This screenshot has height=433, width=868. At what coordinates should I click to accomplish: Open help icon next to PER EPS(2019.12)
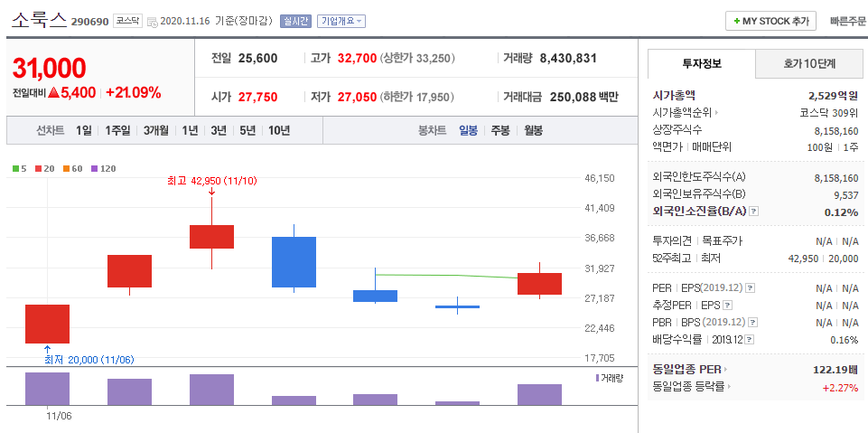tap(750, 288)
